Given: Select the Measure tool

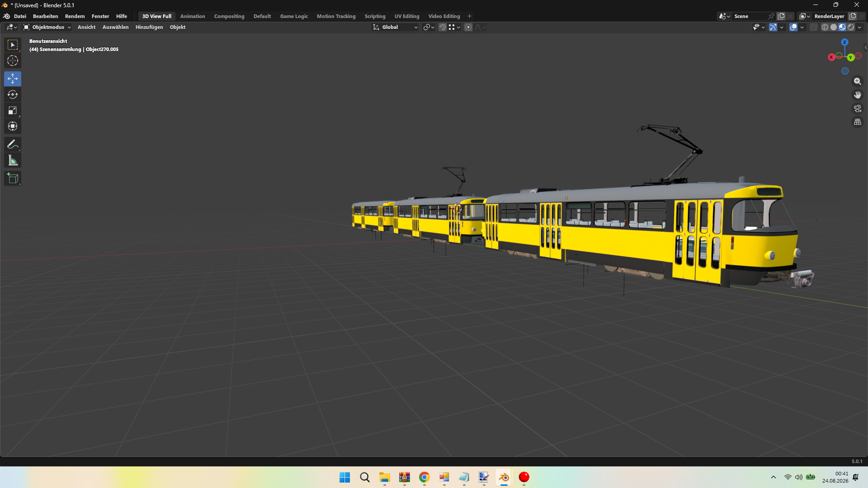Looking at the screenshot, I should pos(13,160).
